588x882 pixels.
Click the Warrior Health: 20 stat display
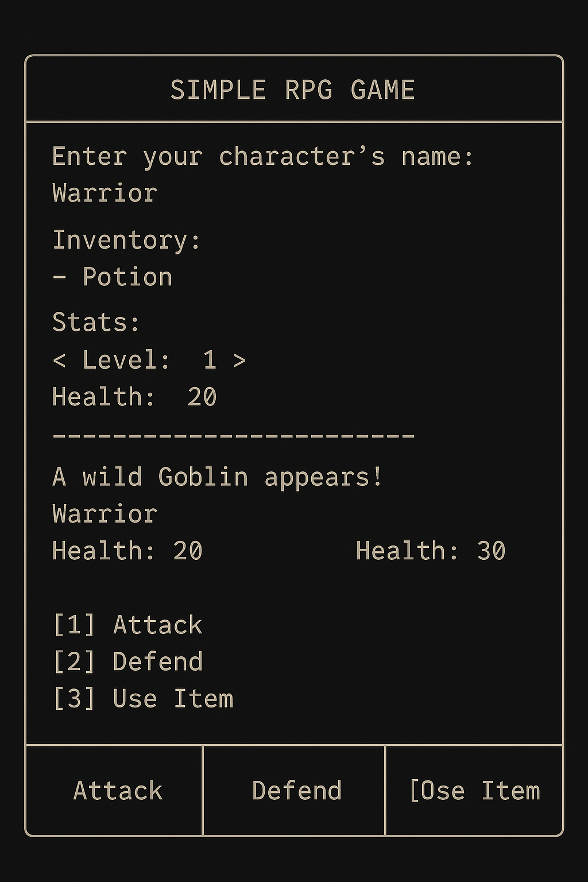click(x=127, y=550)
